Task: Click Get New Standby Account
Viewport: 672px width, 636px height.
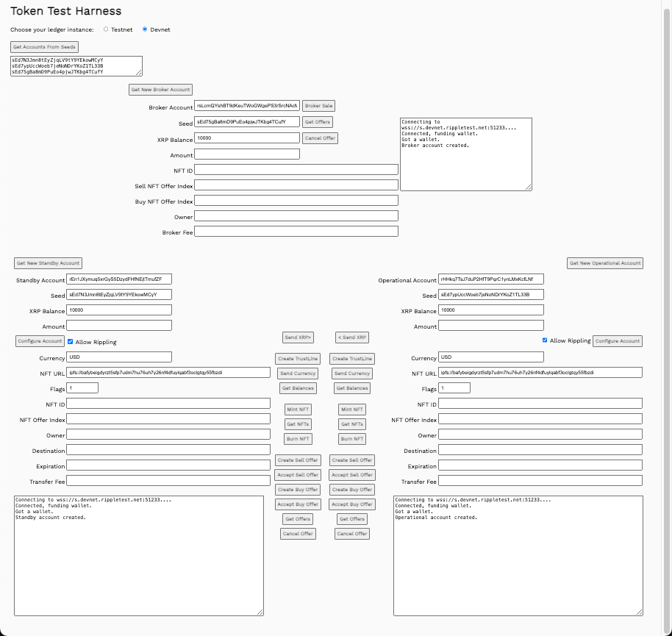Action: tap(48, 262)
